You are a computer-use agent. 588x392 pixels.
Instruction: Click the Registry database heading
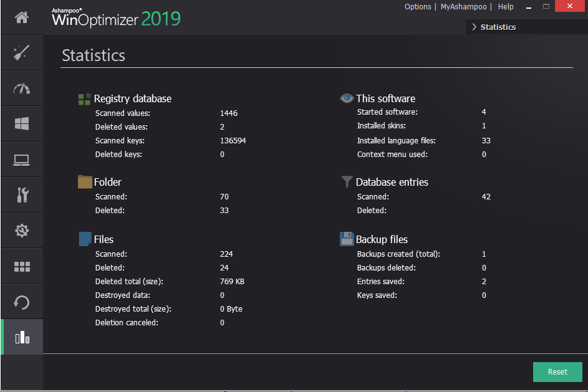point(132,98)
